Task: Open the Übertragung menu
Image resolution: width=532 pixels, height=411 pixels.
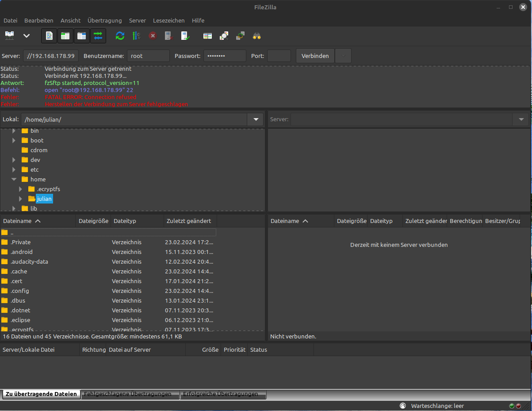Action: (105, 20)
